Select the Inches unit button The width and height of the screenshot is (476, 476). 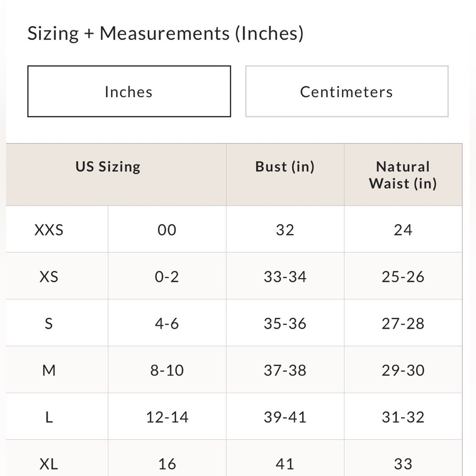pos(129,91)
